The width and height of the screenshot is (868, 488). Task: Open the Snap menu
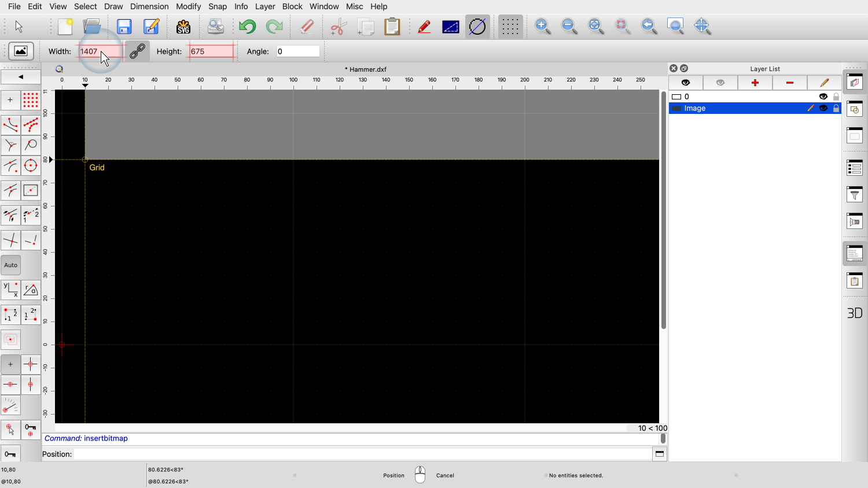click(218, 6)
